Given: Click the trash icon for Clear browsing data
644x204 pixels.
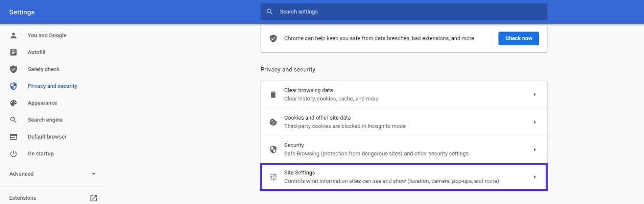Looking at the screenshot, I should coord(273,95).
